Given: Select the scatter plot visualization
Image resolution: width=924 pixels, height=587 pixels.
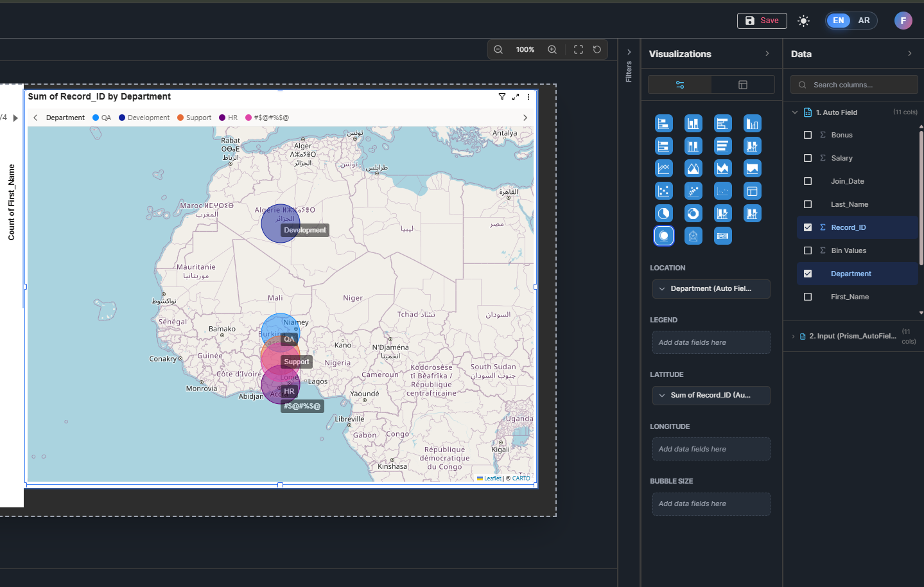Looking at the screenshot, I should [663, 191].
